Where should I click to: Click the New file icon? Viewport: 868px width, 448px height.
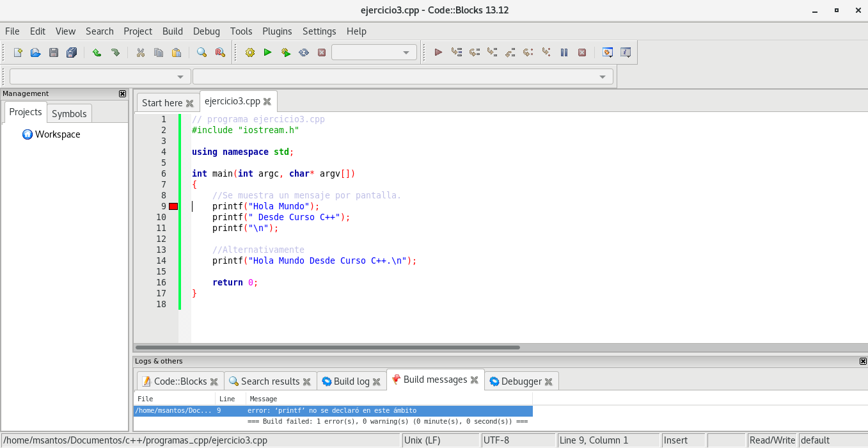[18, 52]
